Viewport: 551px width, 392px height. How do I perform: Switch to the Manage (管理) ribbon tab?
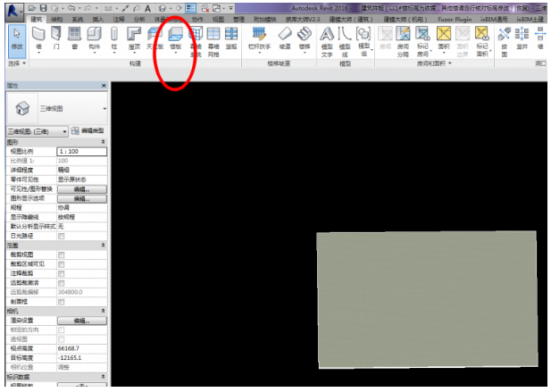tap(238, 20)
